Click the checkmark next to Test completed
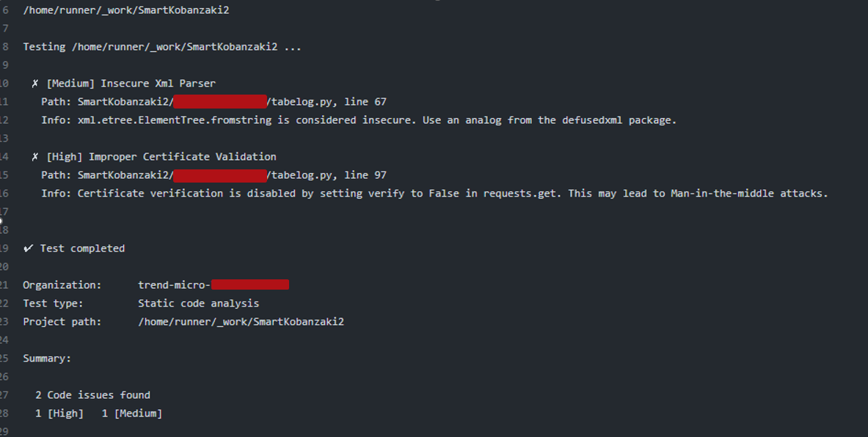 point(28,249)
